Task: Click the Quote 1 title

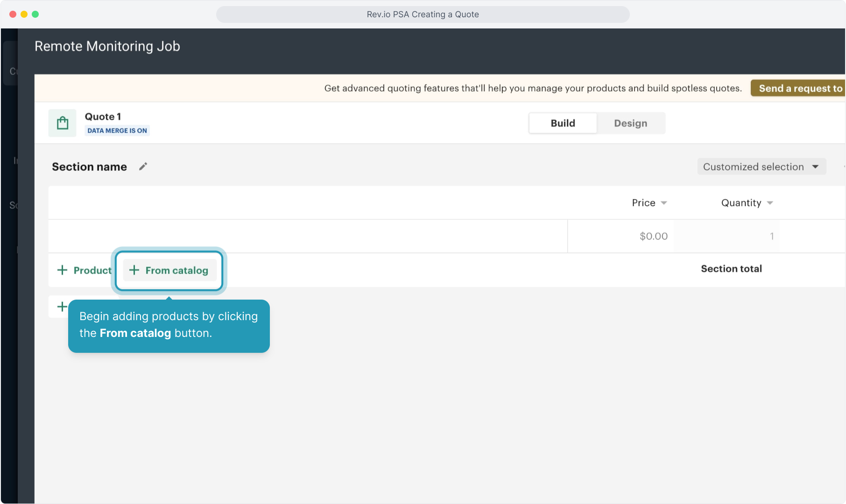Action: [103, 117]
